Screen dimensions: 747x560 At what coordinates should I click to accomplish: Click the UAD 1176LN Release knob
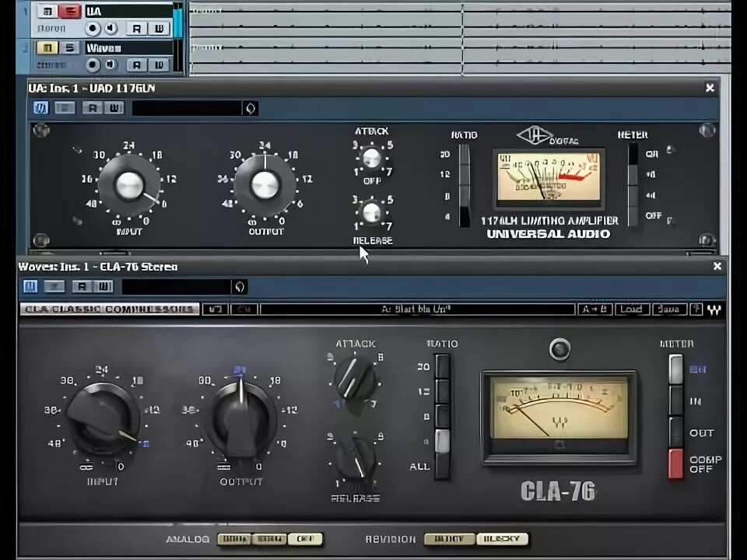(372, 212)
